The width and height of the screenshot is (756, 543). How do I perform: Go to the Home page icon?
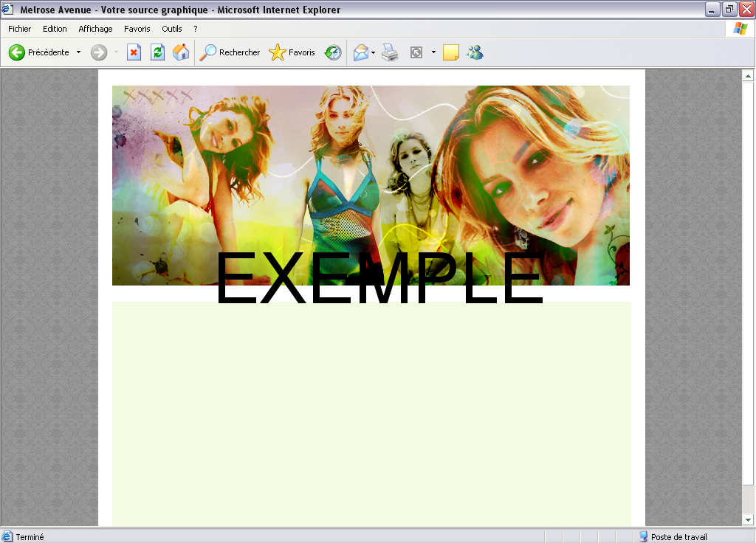click(x=181, y=52)
